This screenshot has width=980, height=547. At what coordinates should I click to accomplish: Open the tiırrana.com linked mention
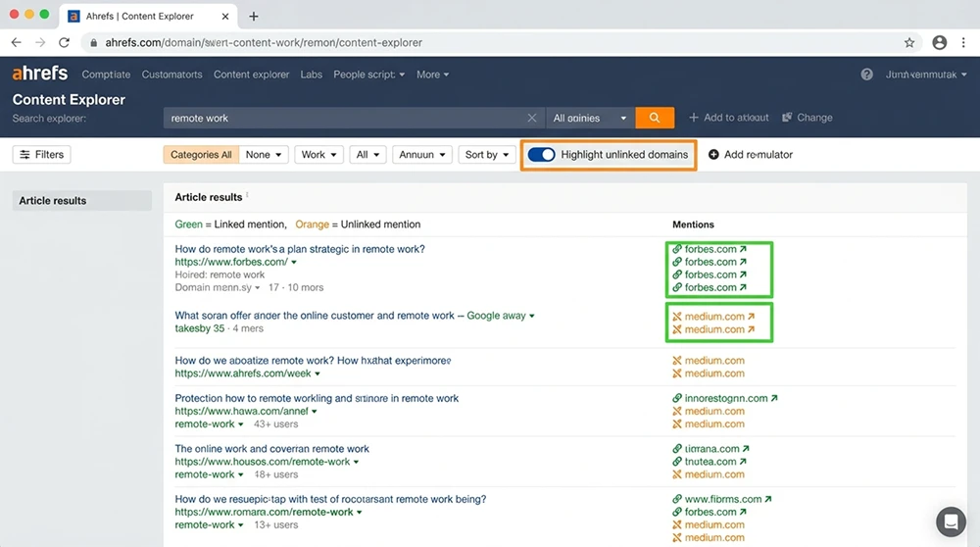tap(711, 449)
